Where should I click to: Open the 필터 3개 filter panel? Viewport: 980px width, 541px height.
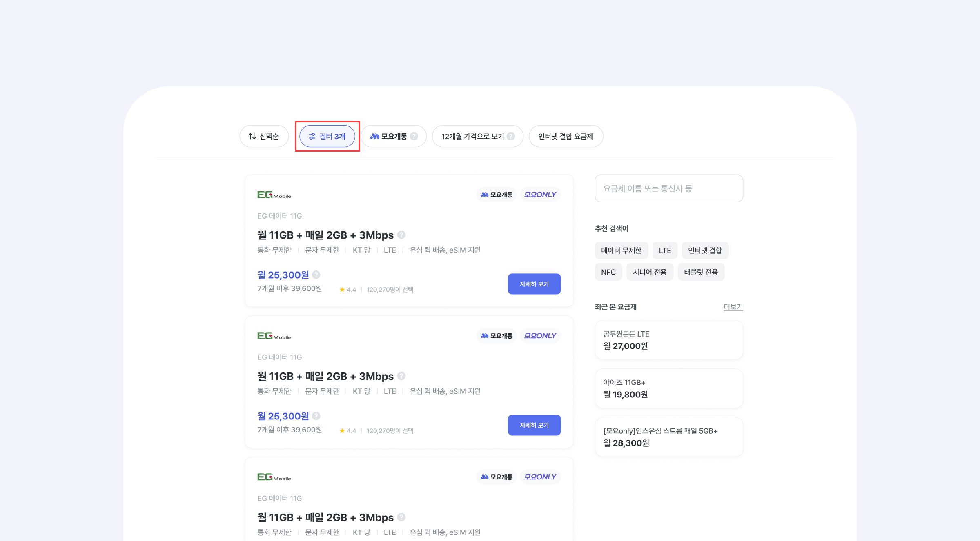point(327,136)
